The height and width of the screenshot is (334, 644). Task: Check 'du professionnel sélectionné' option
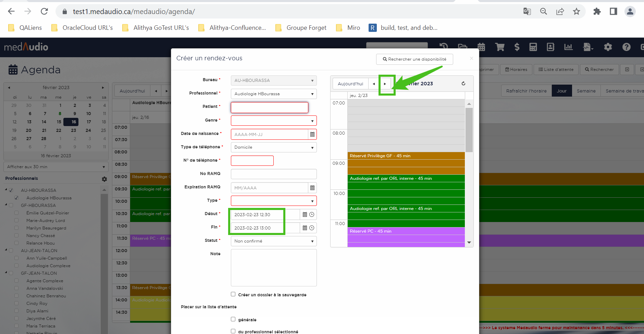click(233, 331)
